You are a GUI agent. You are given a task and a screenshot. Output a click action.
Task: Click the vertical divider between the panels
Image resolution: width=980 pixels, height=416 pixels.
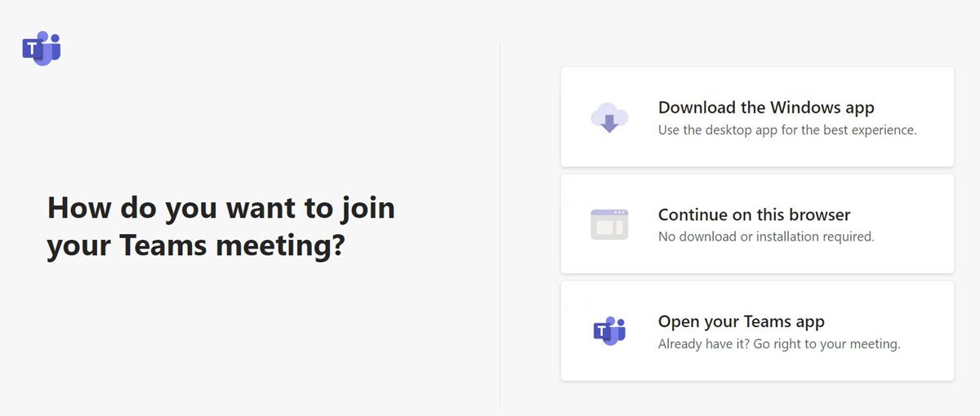pos(500,224)
